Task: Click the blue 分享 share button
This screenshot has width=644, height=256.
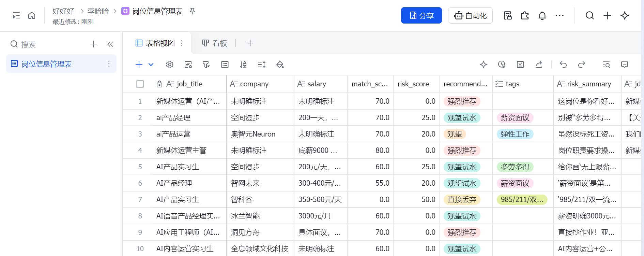Action: [421, 15]
